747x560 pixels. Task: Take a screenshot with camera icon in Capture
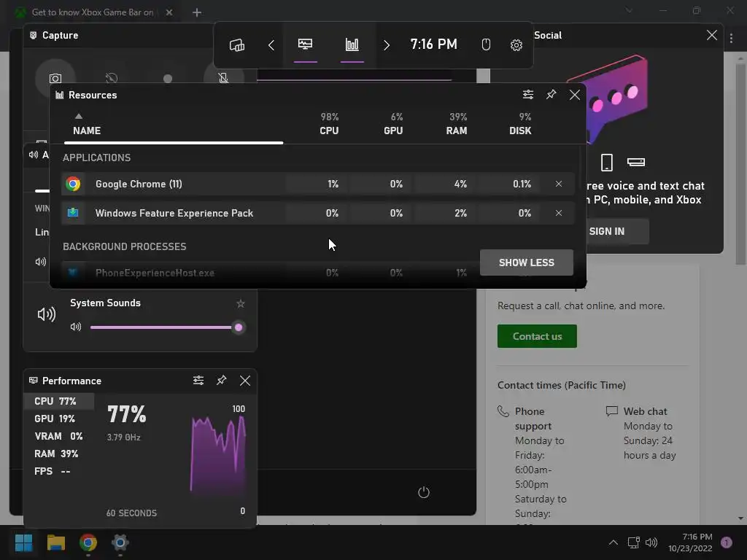pyautogui.click(x=55, y=78)
